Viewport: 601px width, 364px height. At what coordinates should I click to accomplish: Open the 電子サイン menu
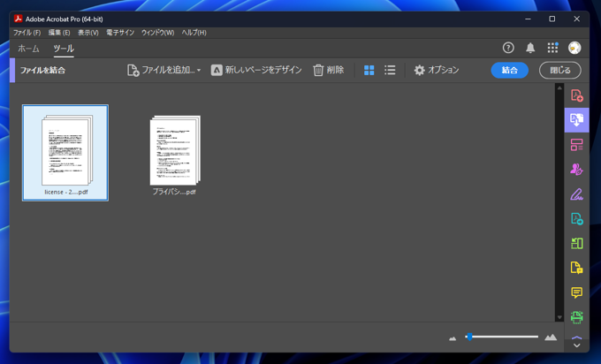[x=119, y=33]
